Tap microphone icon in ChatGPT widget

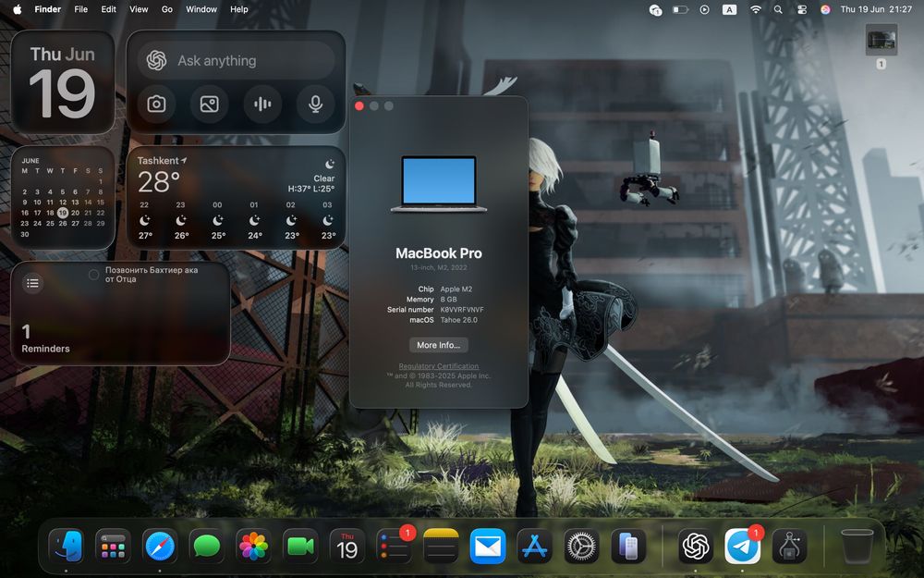click(315, 105)
